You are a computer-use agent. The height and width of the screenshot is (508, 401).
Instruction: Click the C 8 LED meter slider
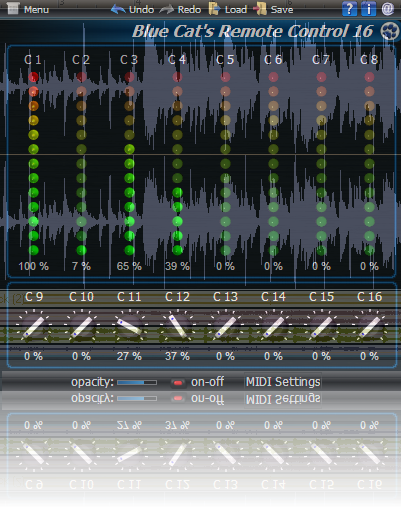pos(369,163)
